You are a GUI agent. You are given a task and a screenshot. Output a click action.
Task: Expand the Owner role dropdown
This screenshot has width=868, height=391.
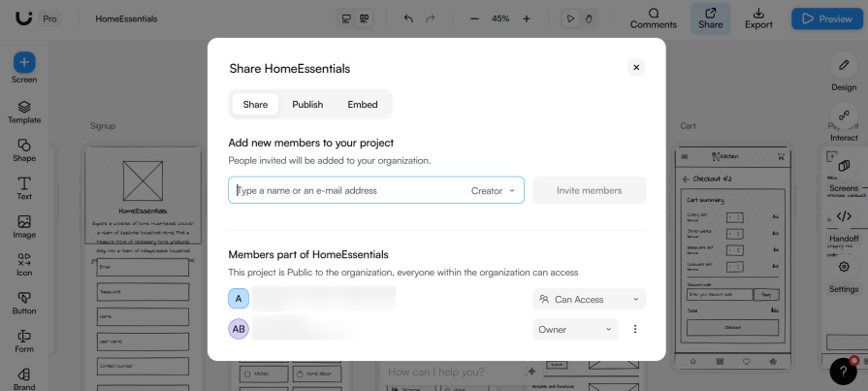[x=575, y=330]
